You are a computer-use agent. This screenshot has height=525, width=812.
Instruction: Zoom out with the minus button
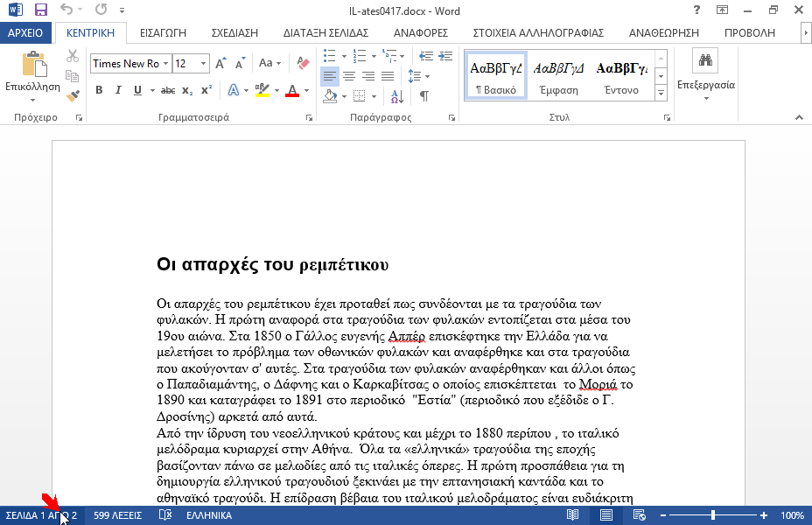(663, 515)
